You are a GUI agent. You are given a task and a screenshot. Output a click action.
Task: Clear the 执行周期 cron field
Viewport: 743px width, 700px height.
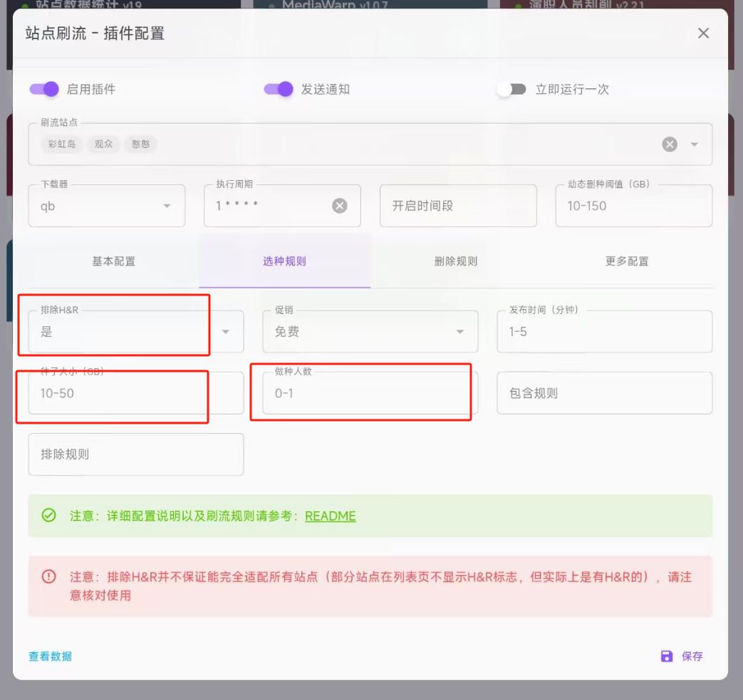click(x=340, y=206)
